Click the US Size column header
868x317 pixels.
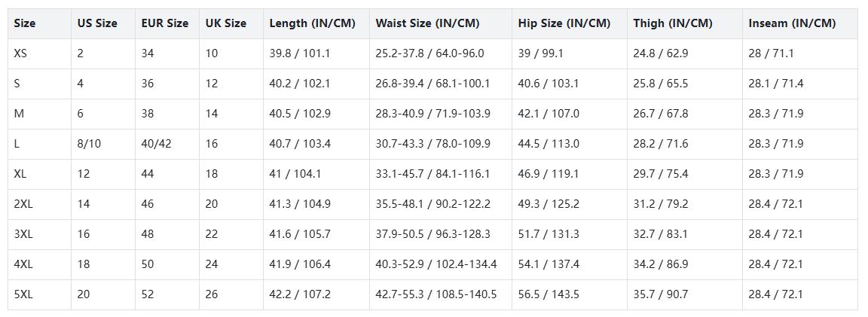[97, 23]
